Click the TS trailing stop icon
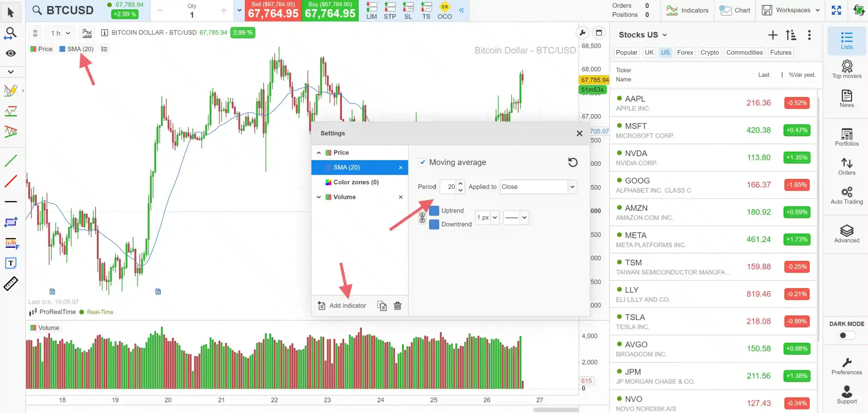868x413 pixels. 426,11
